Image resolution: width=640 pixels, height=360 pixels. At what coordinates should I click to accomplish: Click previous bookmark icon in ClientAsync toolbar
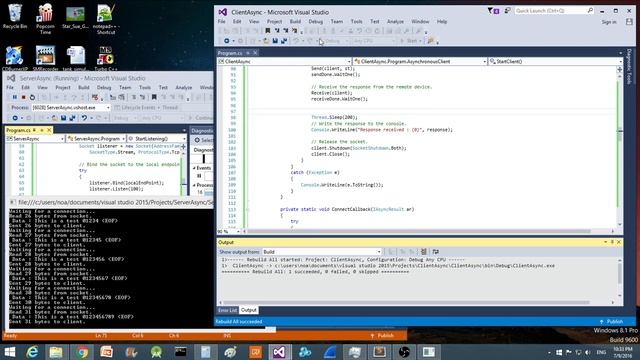click(x=277, y=31)
